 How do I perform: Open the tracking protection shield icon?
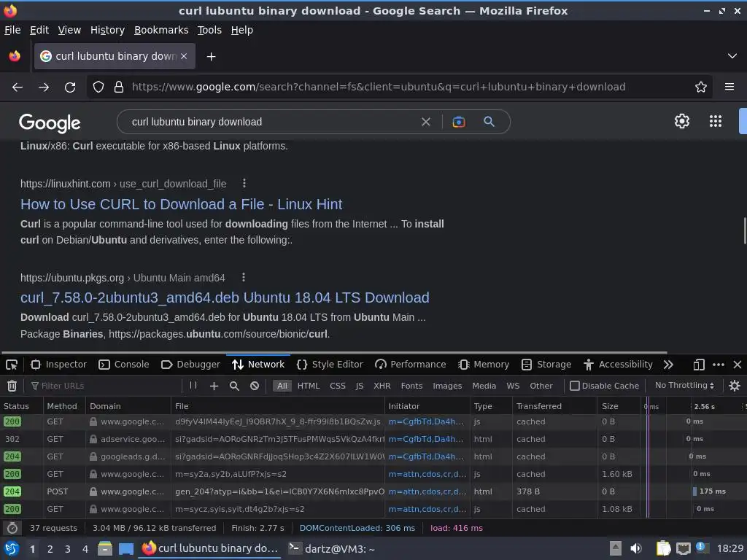point(98,87)
